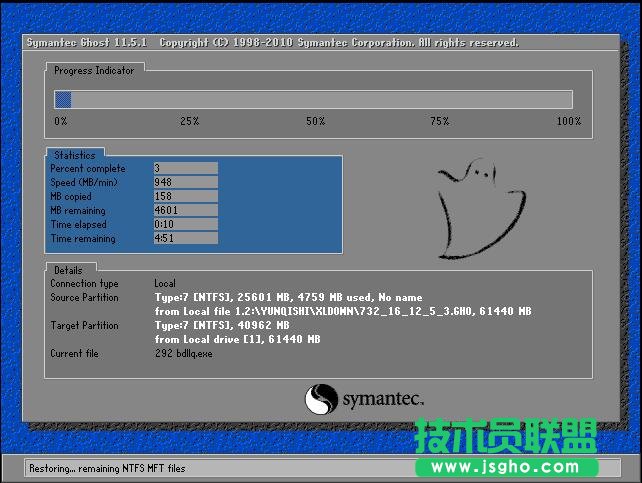Click the blue filled progress block
The height and width of the screenshot is (483, 642).
coord(63,100)
